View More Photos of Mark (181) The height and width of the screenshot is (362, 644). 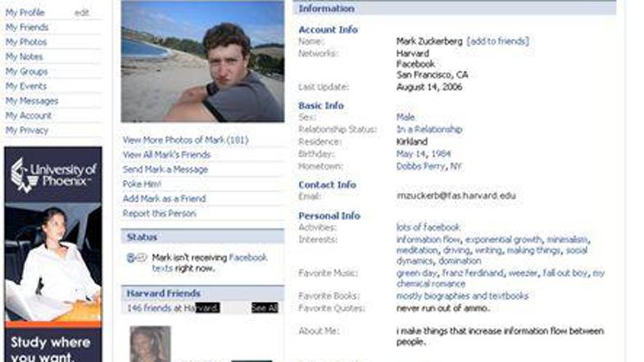pos(185,140)
